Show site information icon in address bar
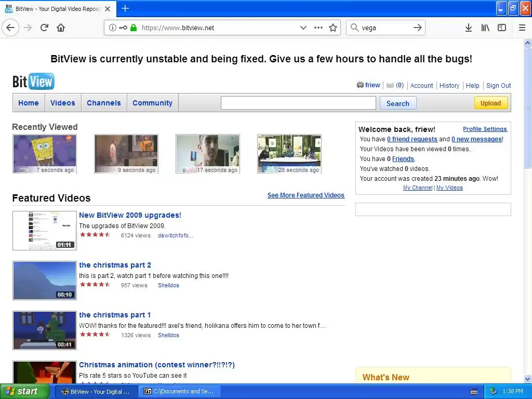 pos(112,28)
